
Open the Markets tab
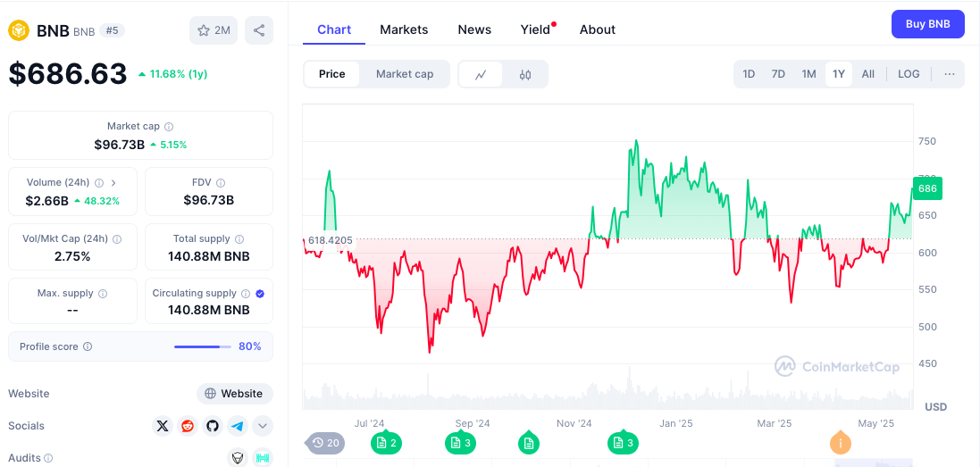(404, 29)
